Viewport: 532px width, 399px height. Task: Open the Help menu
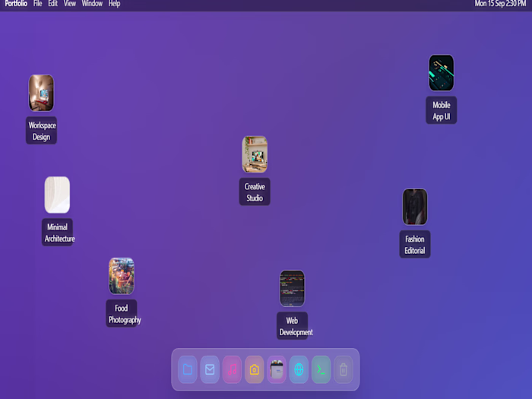point(114,4)
